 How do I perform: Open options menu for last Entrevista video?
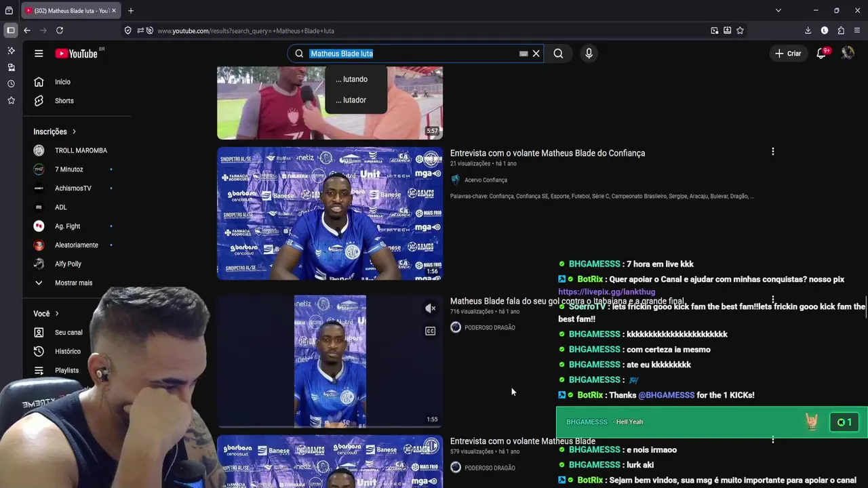[772, 440]
